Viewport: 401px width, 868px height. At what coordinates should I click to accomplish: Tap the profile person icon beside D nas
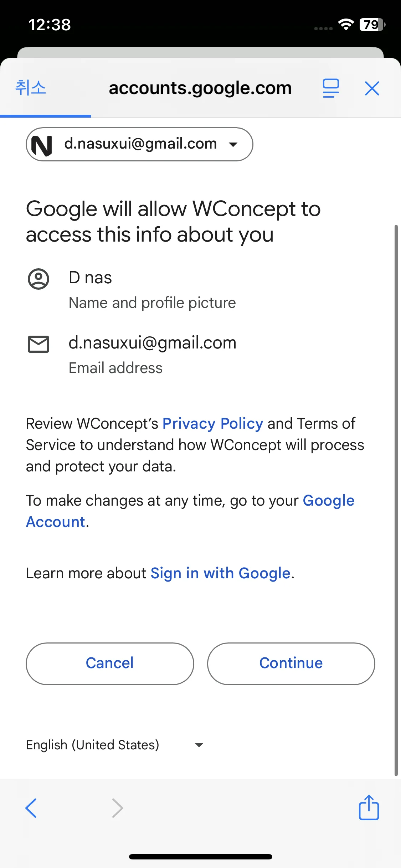(x=38, y=279)
